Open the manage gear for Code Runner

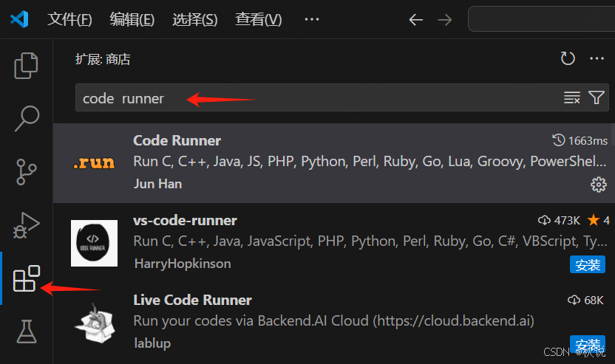(x=599, y=184)
